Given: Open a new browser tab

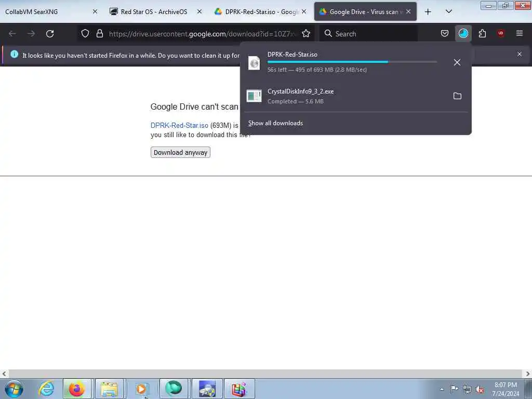Looking at the screenshot, I should [428, 11].
